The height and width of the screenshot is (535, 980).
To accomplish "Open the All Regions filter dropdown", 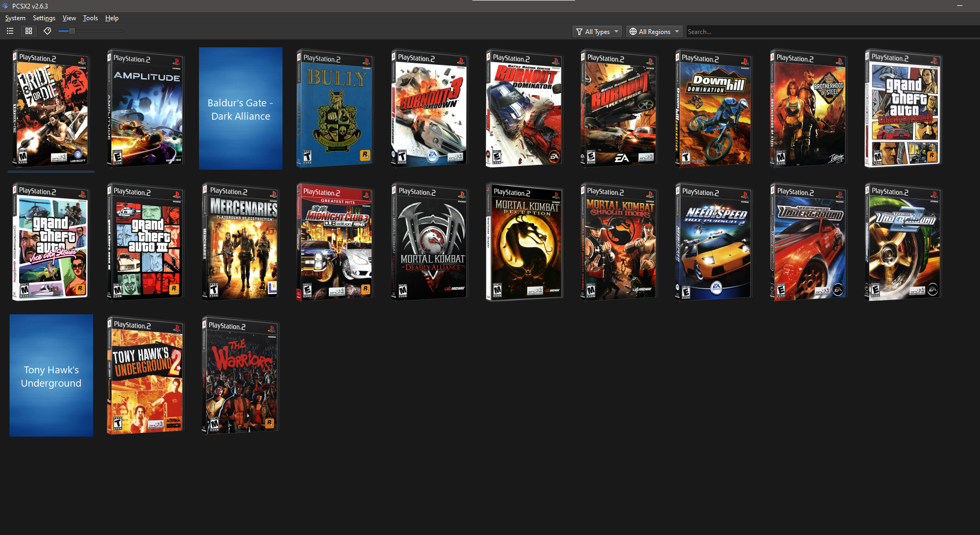I will [x=654, y=31].
